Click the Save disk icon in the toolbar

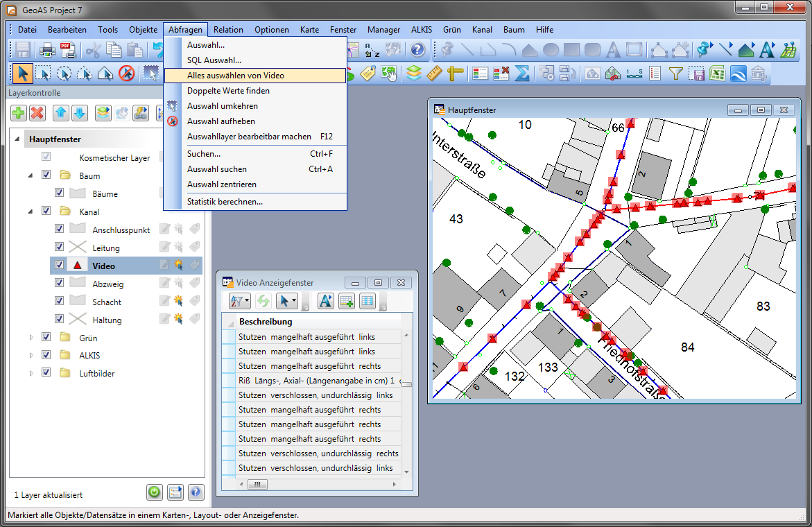click(x=23, y=50)
